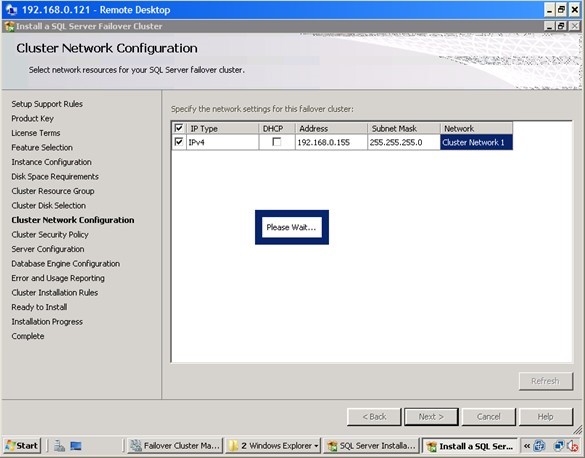The height and width of the screenshot is (458, 585).
Task: Edit the 192.168.0.155 address field
Action: point(331,142)
